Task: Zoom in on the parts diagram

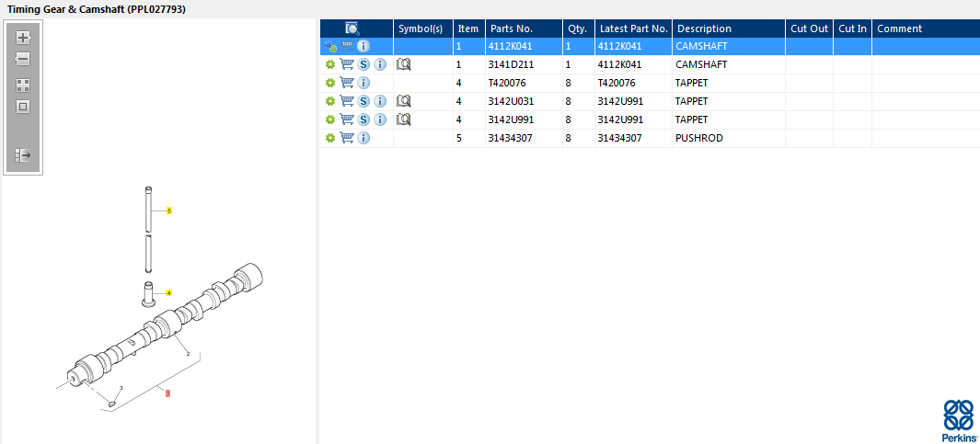Action: [x=23, y=38]
